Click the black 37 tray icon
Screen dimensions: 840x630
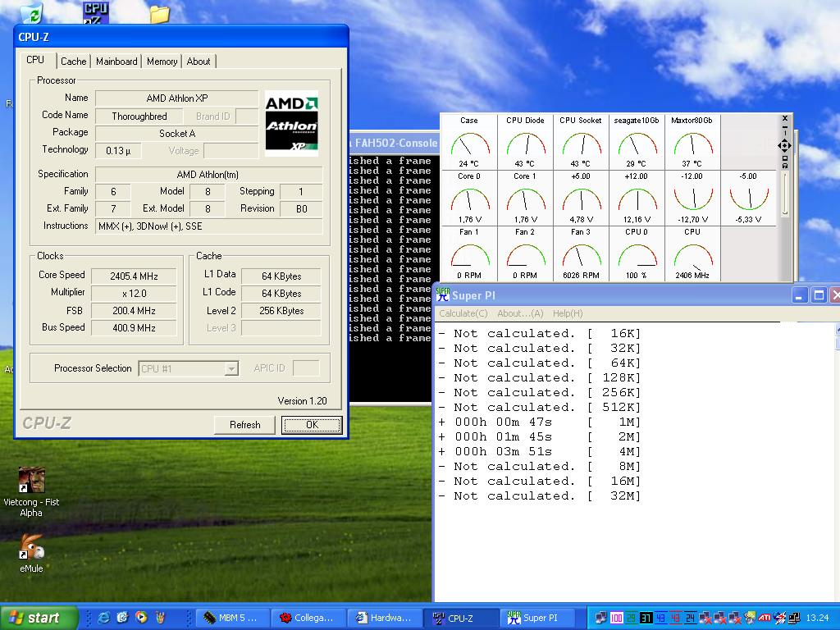[x=646, y=618]
